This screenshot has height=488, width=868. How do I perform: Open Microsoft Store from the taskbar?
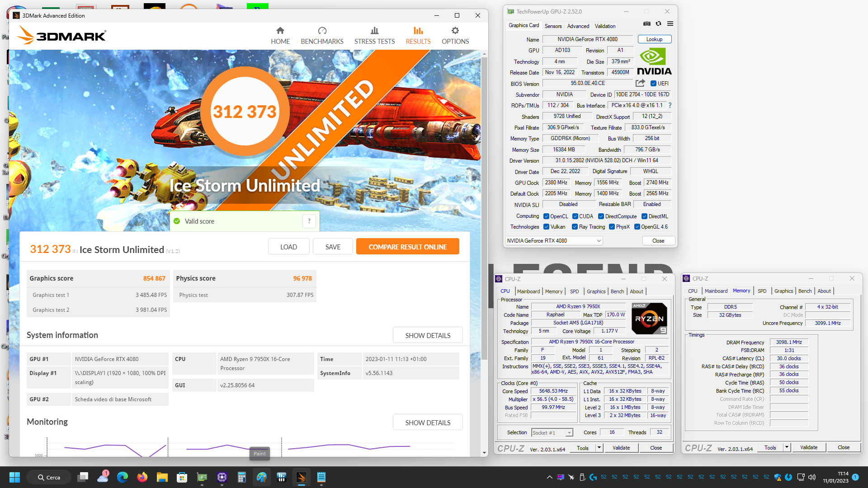coord(182,477)
